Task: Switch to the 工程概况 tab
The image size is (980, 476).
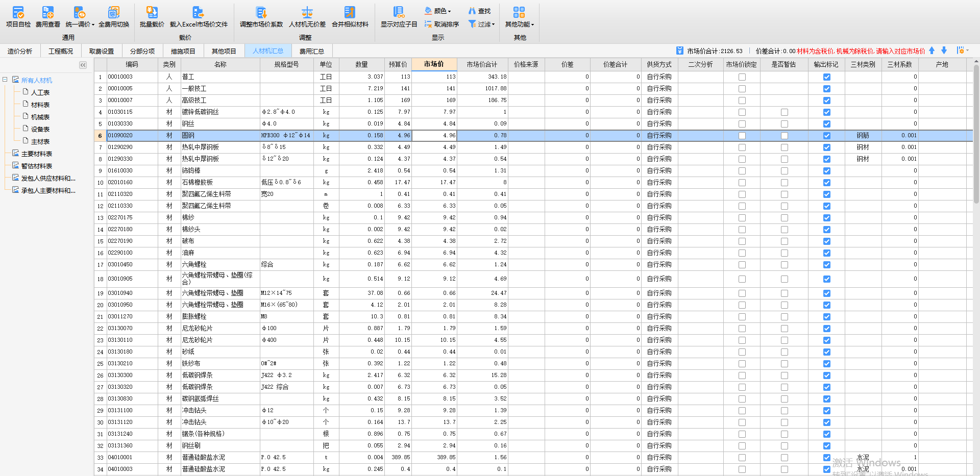Action: 61,51
